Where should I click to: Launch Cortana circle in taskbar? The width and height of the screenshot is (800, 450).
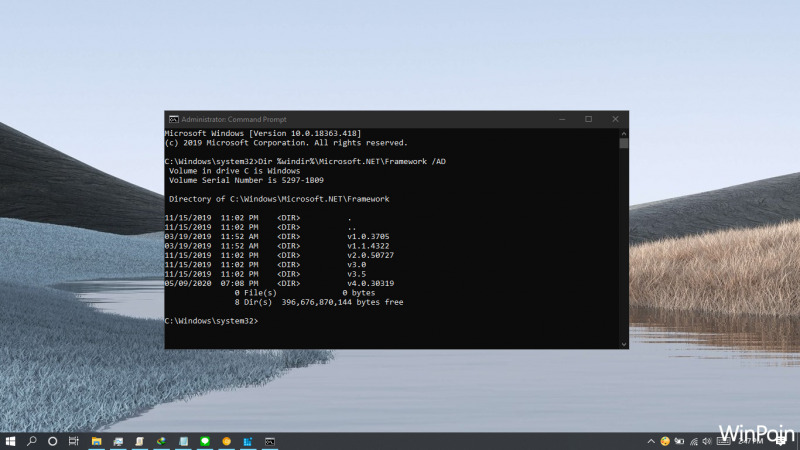[x=53, y=441]
